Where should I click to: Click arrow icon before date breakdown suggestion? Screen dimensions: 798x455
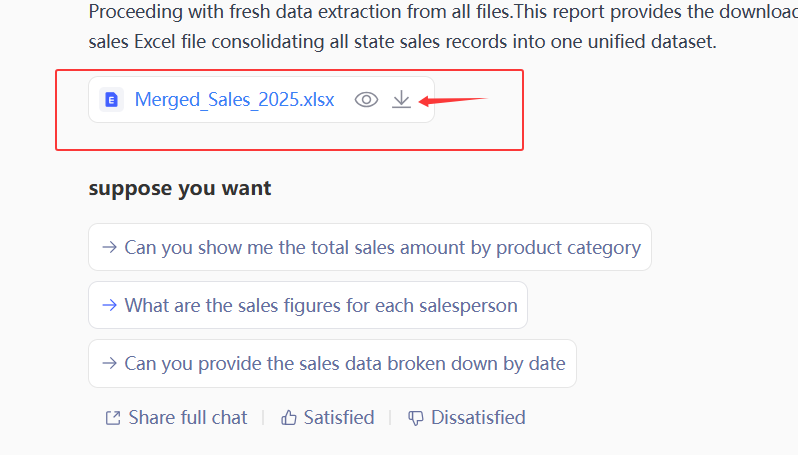[109, 363]
